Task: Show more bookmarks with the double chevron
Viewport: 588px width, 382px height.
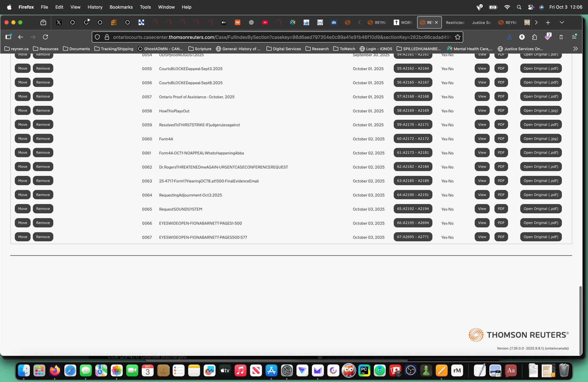Action: [575, 49]
